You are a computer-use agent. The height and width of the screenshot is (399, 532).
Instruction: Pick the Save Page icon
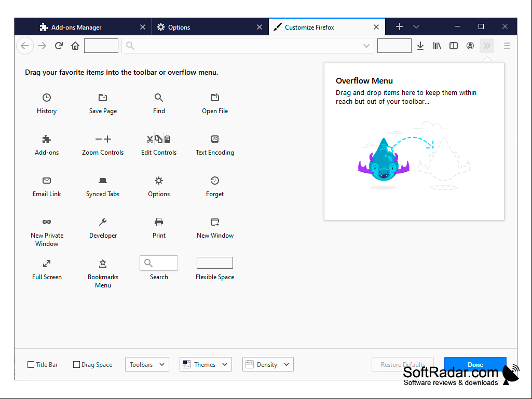(x=103, y=98)
